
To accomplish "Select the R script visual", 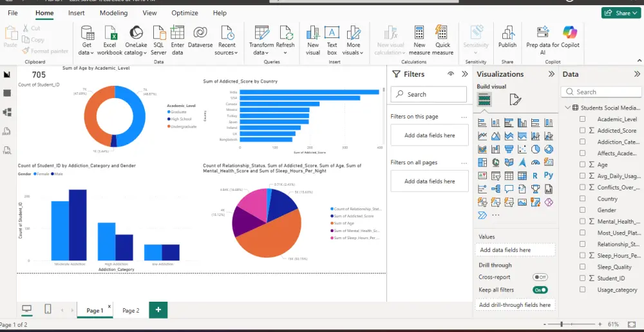I will (535, 175).
